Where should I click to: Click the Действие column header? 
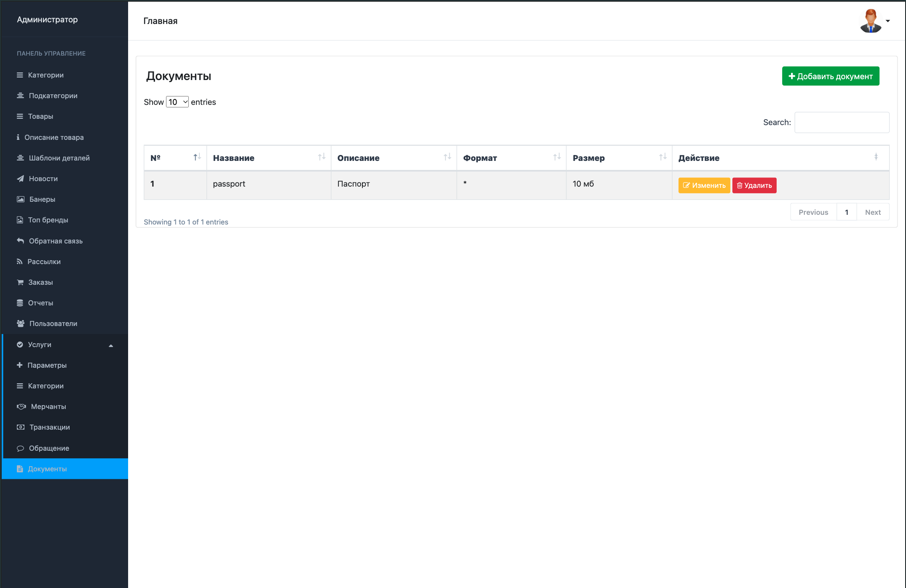click(780, 158)
